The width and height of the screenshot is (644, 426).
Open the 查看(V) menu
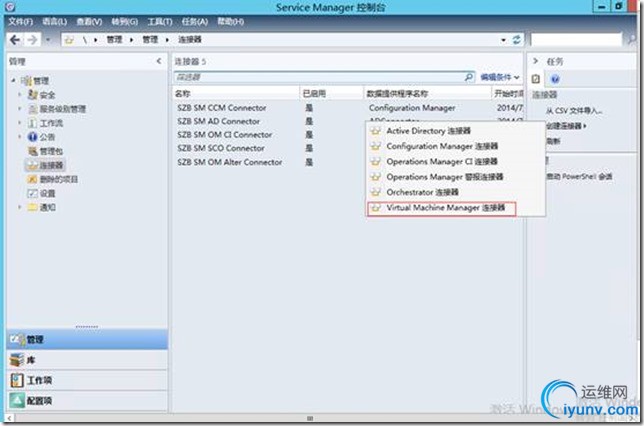tap(89, 21)
